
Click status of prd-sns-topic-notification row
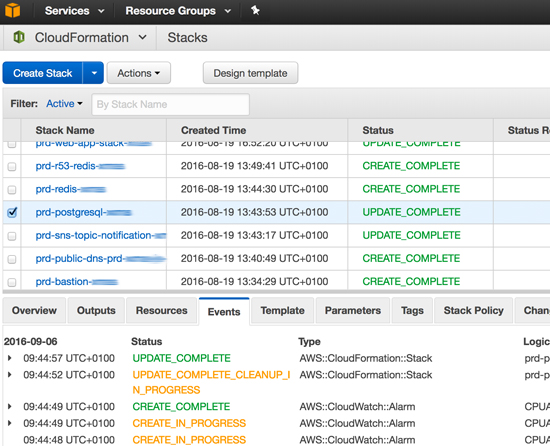point(411,235)
